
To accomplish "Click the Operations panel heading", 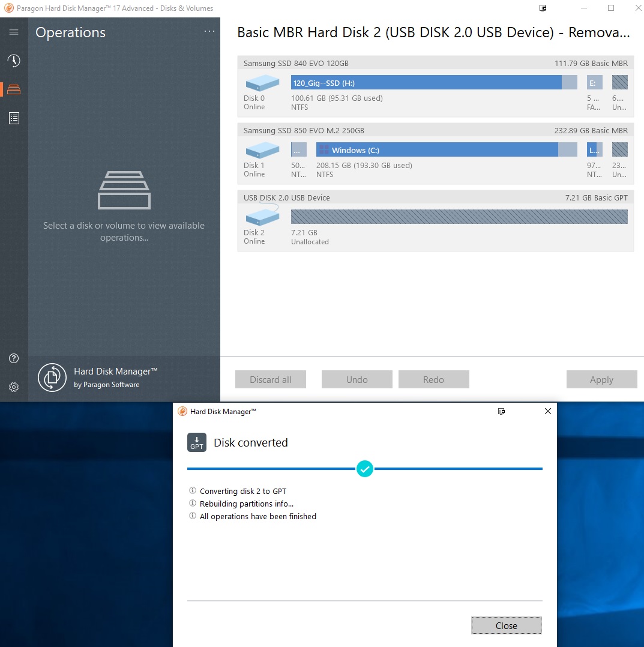I will [x=71, y=32].
